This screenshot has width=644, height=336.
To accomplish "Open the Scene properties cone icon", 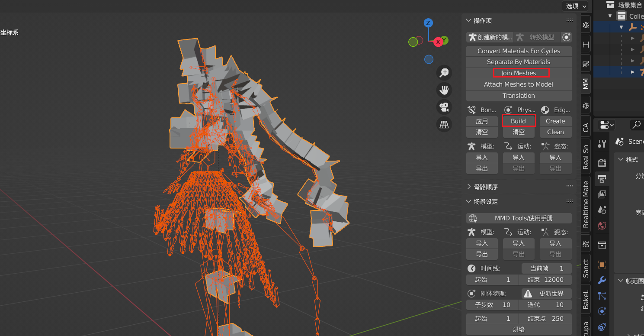I will pyautogui.click(x=602, y=210).
